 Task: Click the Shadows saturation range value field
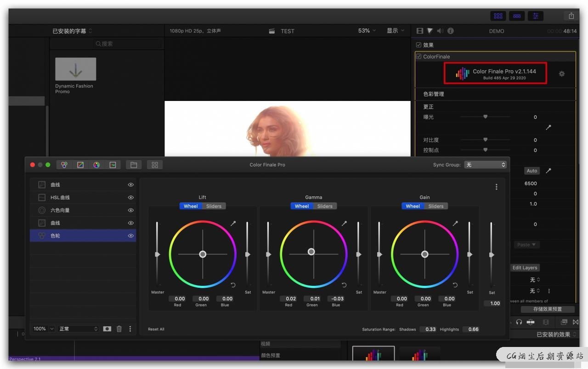428,329
